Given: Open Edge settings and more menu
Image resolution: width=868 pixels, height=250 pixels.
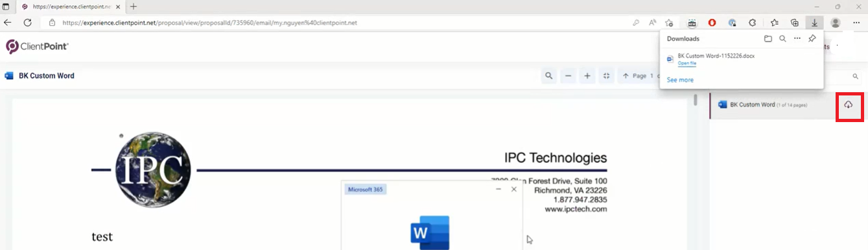Looking at the screenshot, I should tap(856, 22).
